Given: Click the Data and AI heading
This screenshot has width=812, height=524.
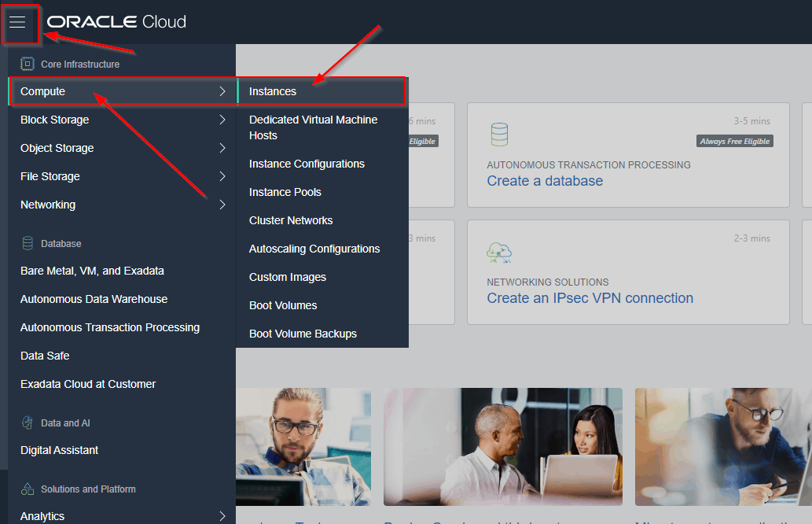Looking at the screenshot, I should click(x=65, y=423).
